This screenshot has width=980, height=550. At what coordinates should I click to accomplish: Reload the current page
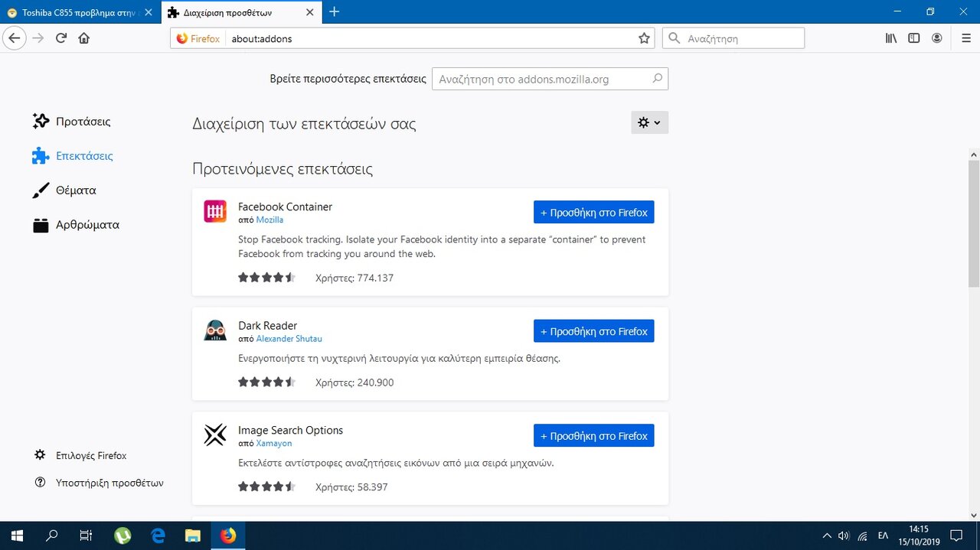coord(61,38)
